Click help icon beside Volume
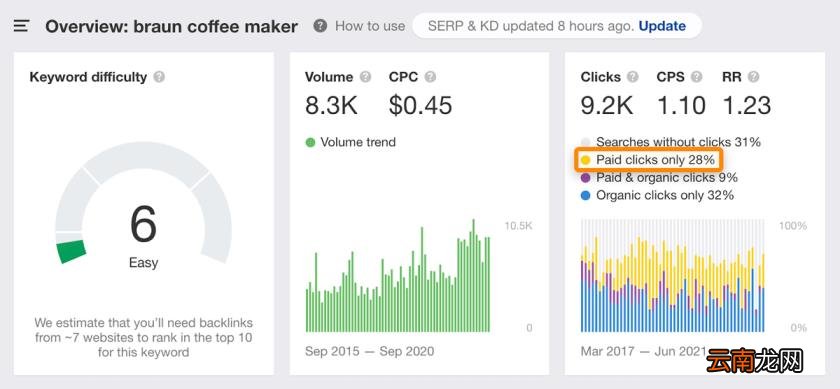Viewport: 840px width, 389px height. pos(365,77)
